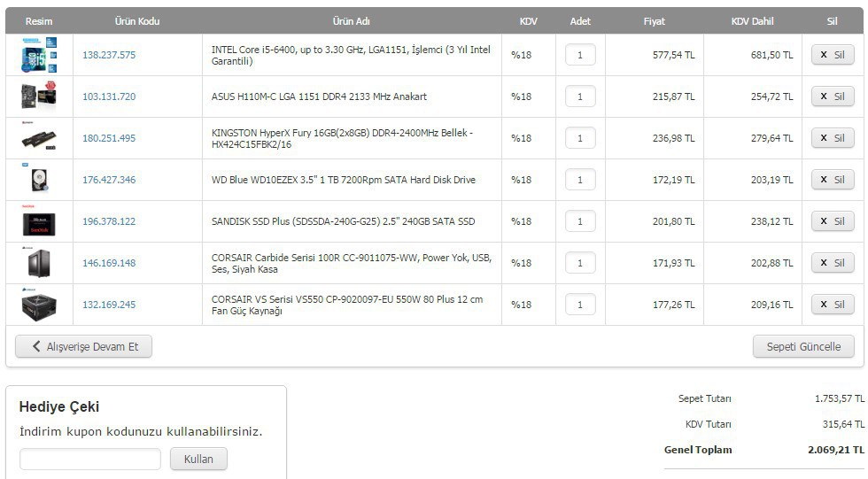This screenshot has height=479, width=868.
Task: Remove the WD Blue hard disk item
Action: [833, 180]
